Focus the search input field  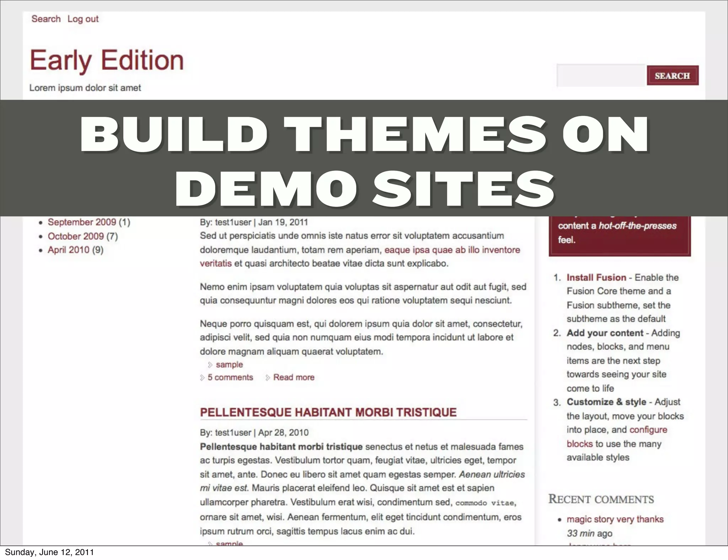(x=601, y=75)
